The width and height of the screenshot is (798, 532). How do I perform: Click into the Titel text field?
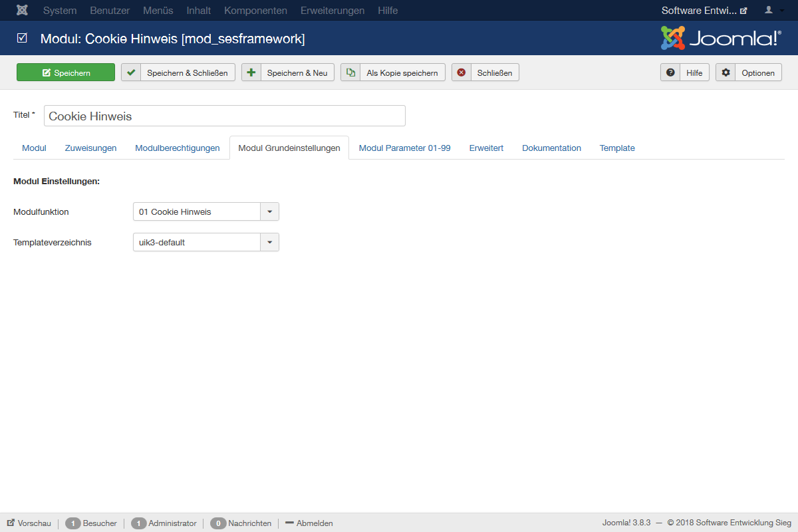click(x=225, y=116)
